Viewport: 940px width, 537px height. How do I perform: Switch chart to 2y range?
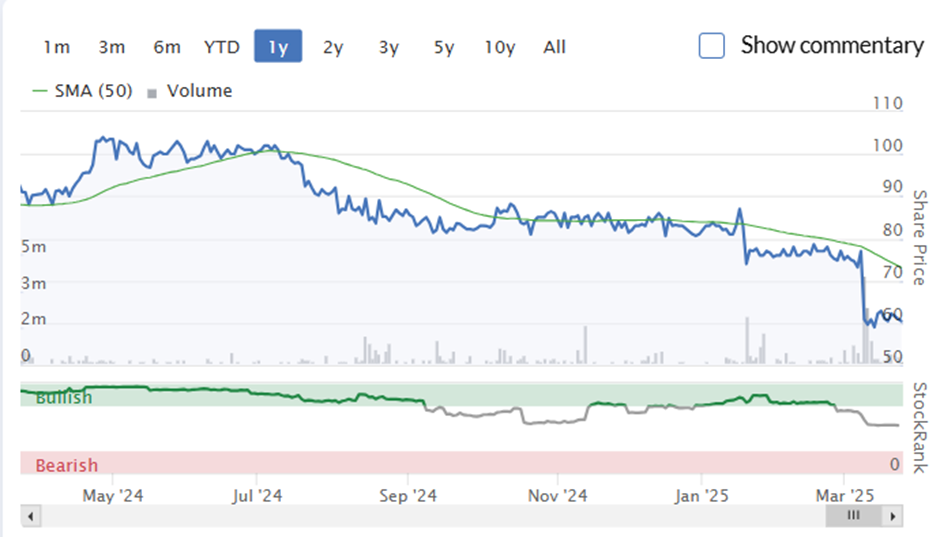coord(333,47)
